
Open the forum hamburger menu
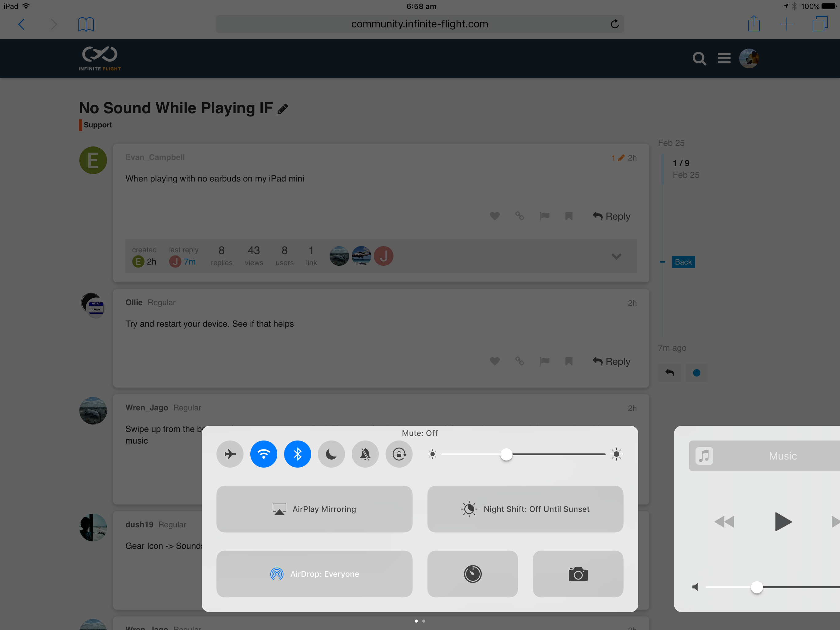click(724, 58)
